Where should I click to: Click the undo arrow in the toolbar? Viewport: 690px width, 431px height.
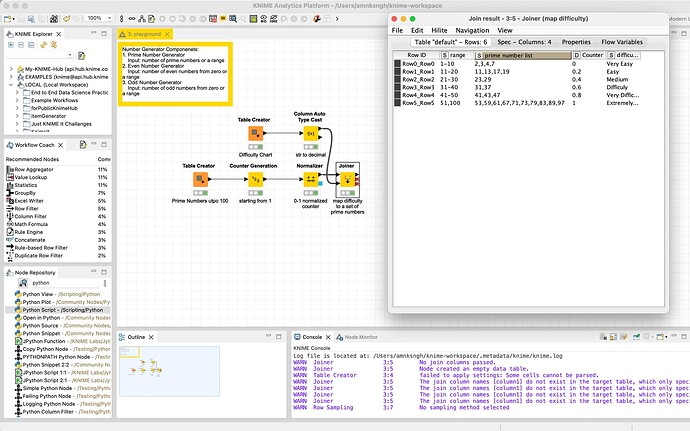[x=66, y=18]
